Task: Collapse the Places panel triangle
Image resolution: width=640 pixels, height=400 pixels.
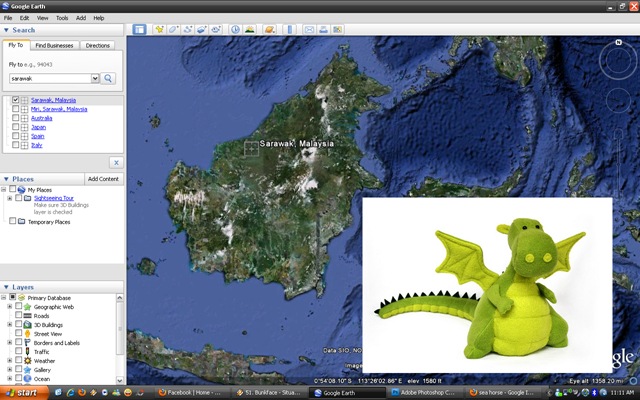Action: pyautogui.click(x=6, y=179)
